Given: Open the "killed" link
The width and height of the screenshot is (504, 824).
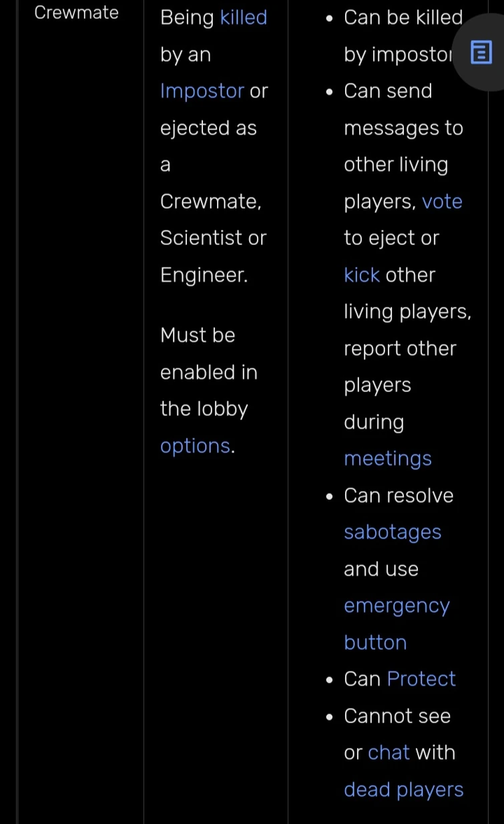Looking at the screenshot, I should (244, 17).
